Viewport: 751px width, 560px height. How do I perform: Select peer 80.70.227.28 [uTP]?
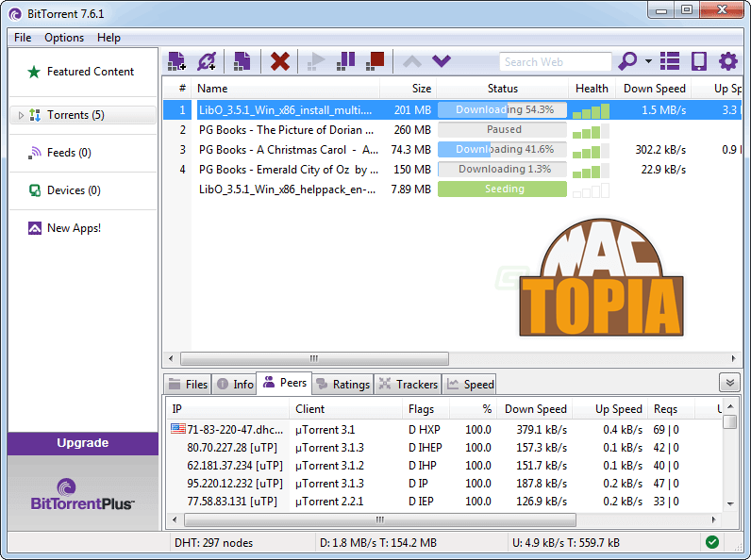pos(444,448)
